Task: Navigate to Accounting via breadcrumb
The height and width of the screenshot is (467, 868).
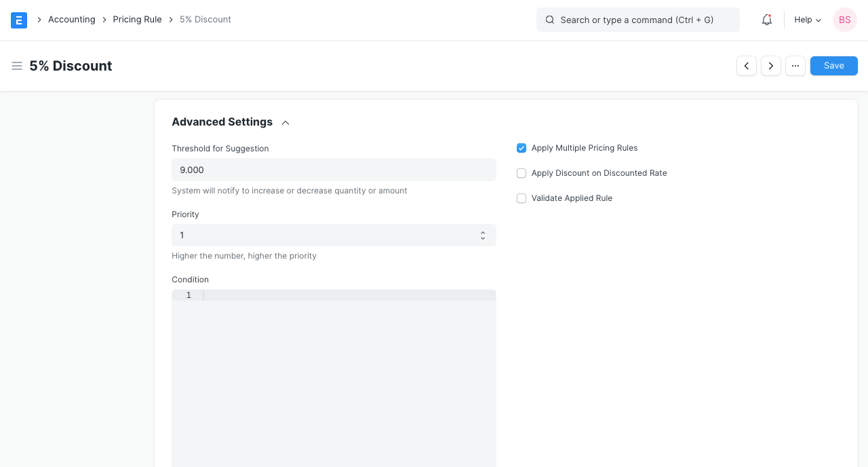Action: pos(71,20)
